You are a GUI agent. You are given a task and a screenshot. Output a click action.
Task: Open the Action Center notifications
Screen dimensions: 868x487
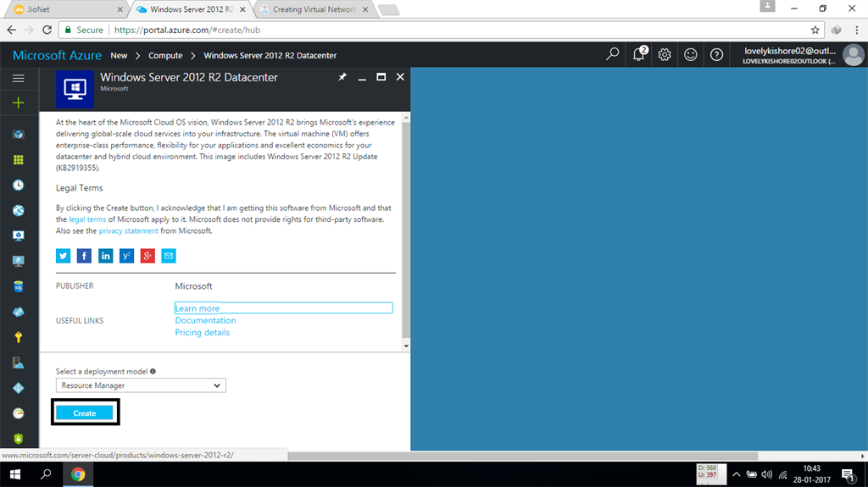(848, 475)
